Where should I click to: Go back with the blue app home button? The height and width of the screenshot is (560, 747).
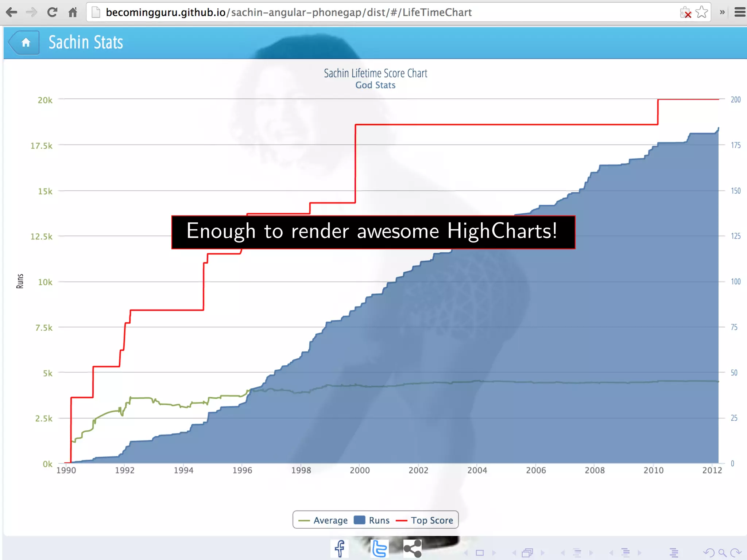[x=24, y=43]
